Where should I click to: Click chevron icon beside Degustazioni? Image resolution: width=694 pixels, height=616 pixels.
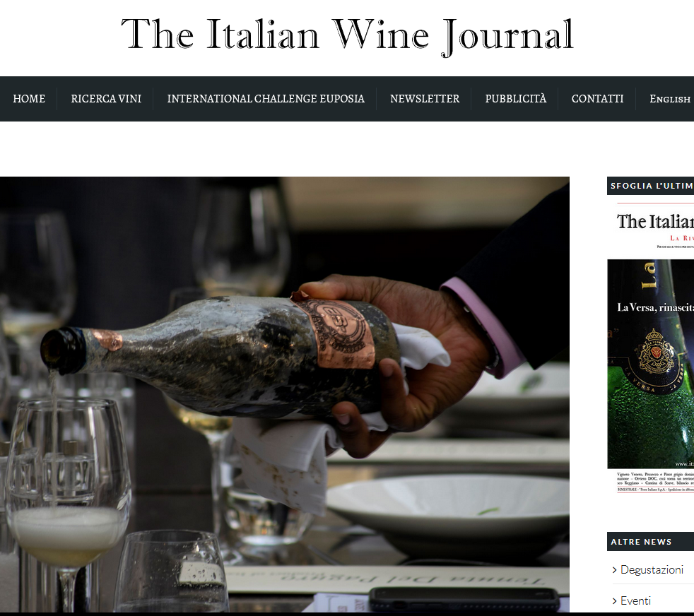point(614,570)
